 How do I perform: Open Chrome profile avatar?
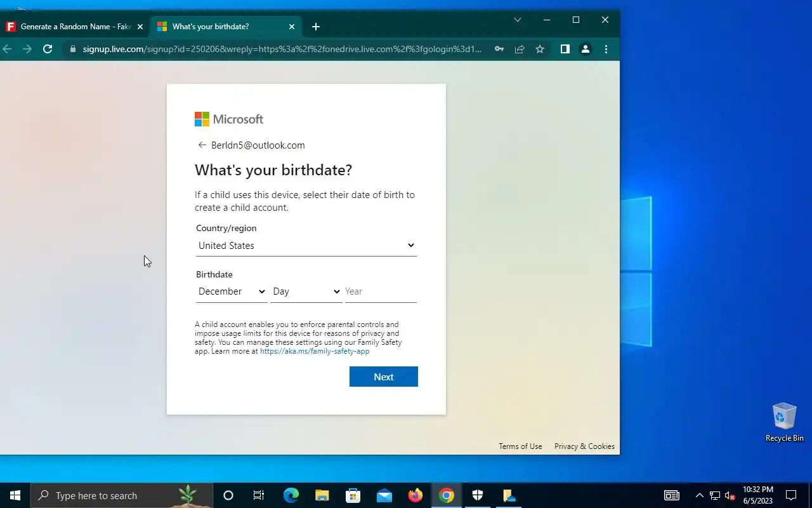click(x=586, y=49)
